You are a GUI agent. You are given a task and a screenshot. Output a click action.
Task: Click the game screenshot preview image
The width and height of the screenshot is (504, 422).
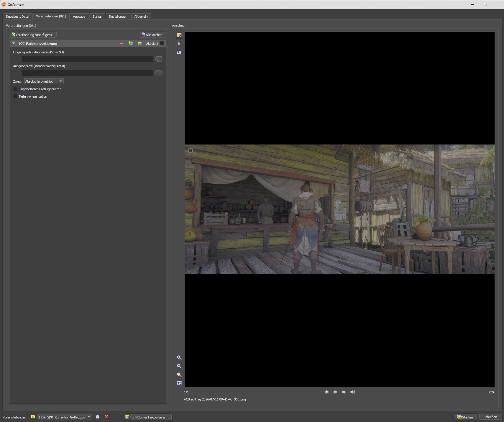tap(339, 209)
